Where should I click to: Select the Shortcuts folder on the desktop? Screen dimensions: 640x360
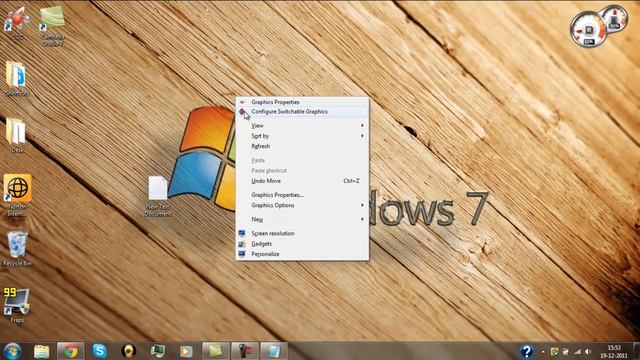point(17,79)
